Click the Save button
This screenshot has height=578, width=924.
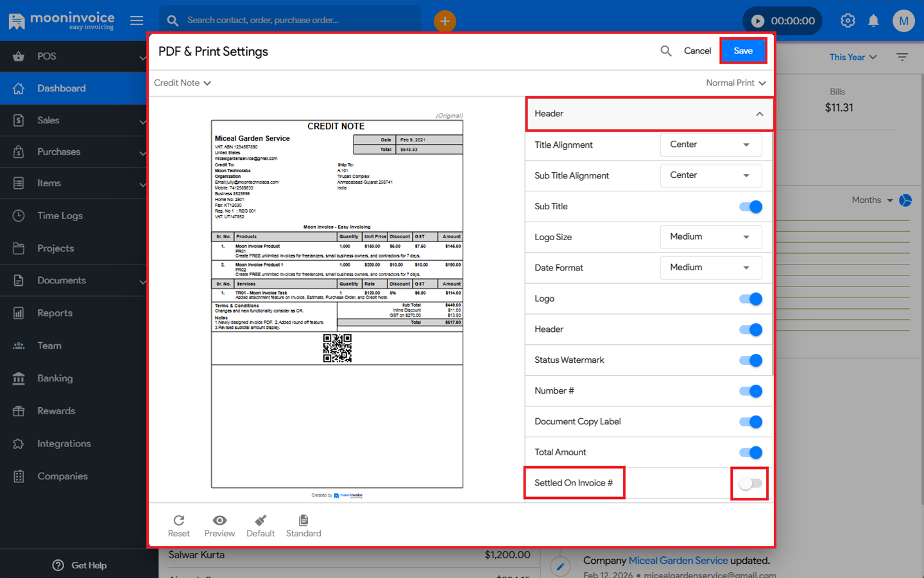click(743, 51)
